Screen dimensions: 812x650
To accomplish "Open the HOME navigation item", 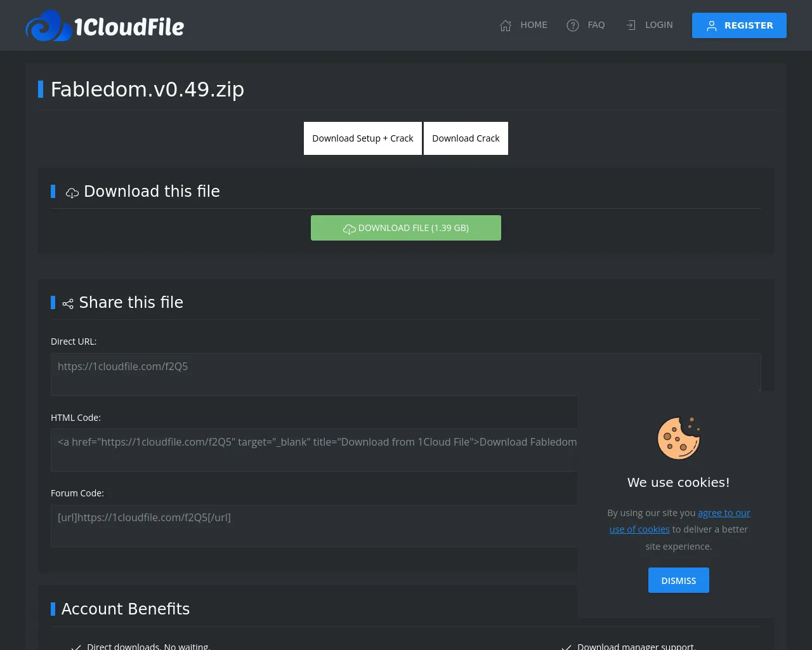I will coord(534,25).
